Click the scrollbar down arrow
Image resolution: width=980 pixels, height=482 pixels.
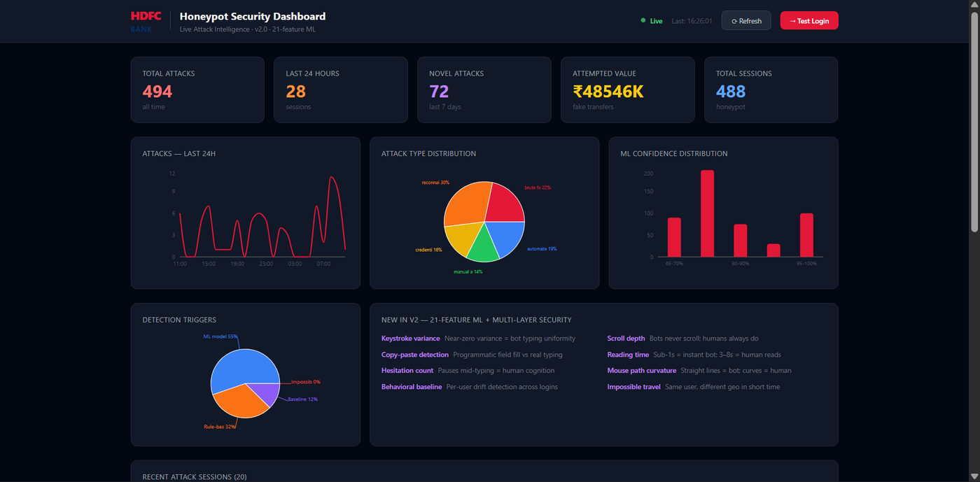[974, 476]
